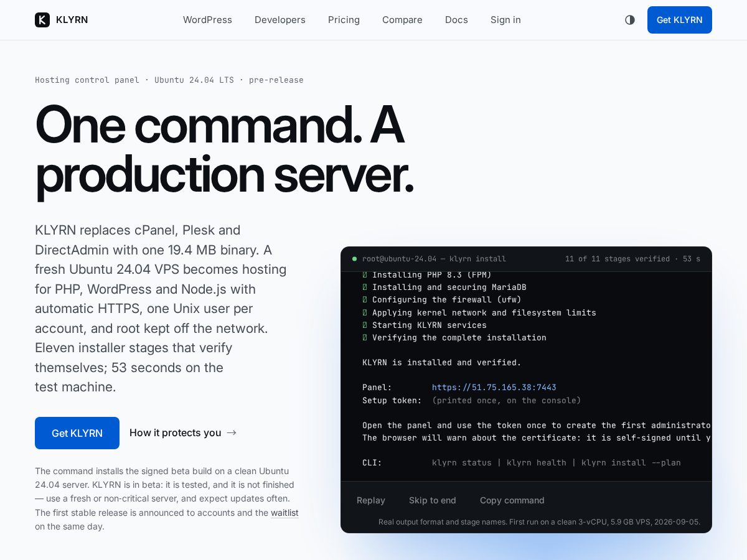This screenshot has width=747, height=560.
Task: Click the arrow after How it protects you
Action: (232, 432)
